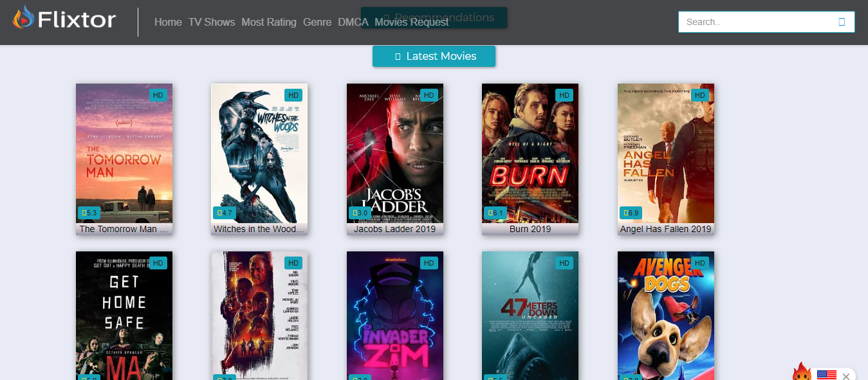Click HD badge on Burn poster

(x=564, y=95)
